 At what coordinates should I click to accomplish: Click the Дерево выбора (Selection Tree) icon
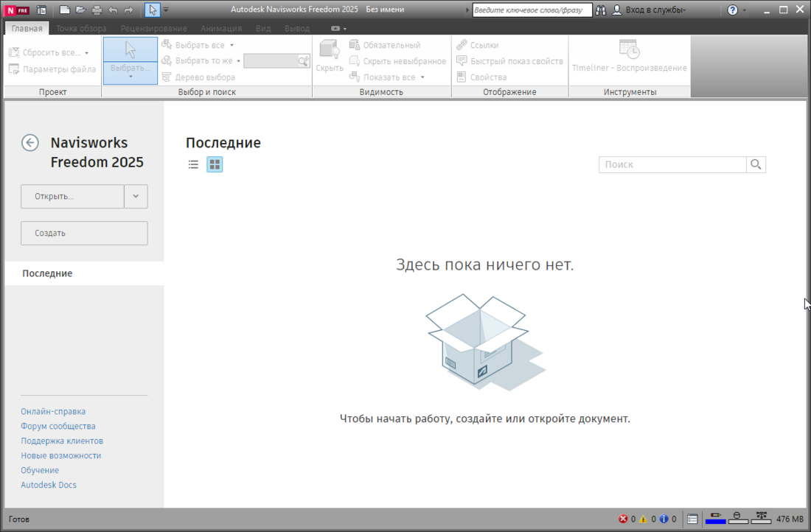[167, 77]
